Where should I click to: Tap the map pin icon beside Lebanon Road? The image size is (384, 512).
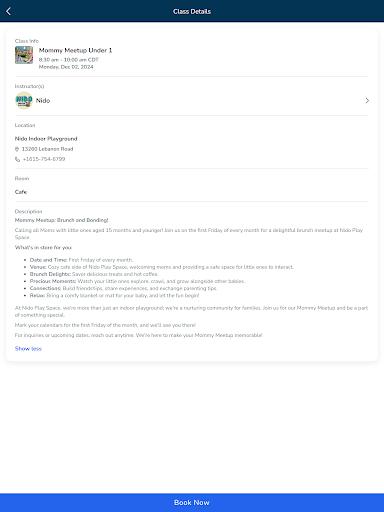point(17,149)
